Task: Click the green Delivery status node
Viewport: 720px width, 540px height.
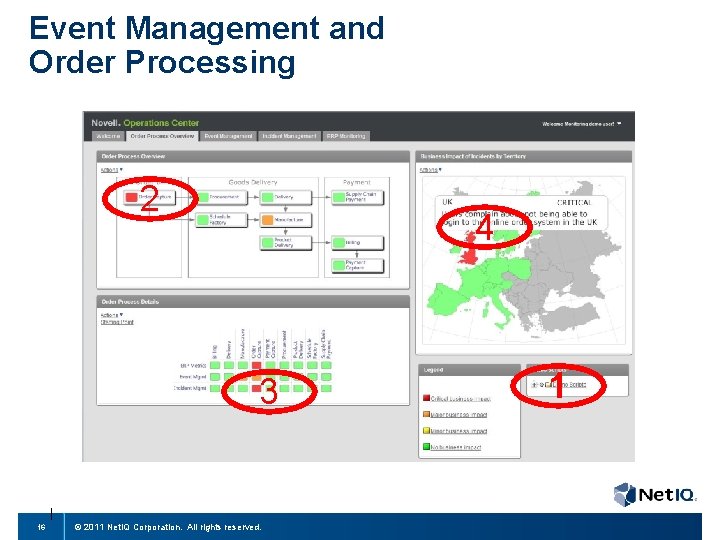Action: [x=286, y=197]
